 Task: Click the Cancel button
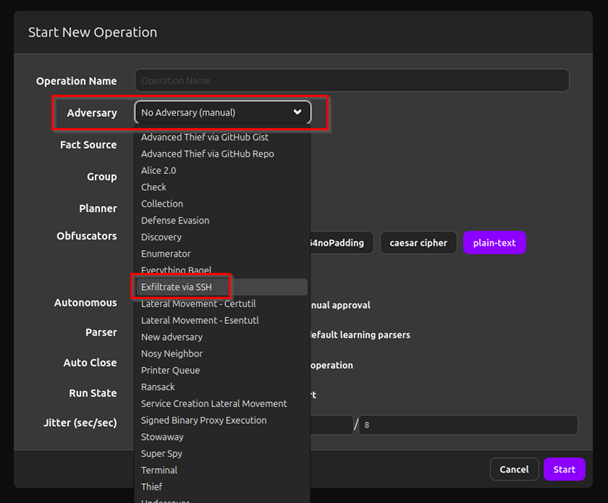514,469
